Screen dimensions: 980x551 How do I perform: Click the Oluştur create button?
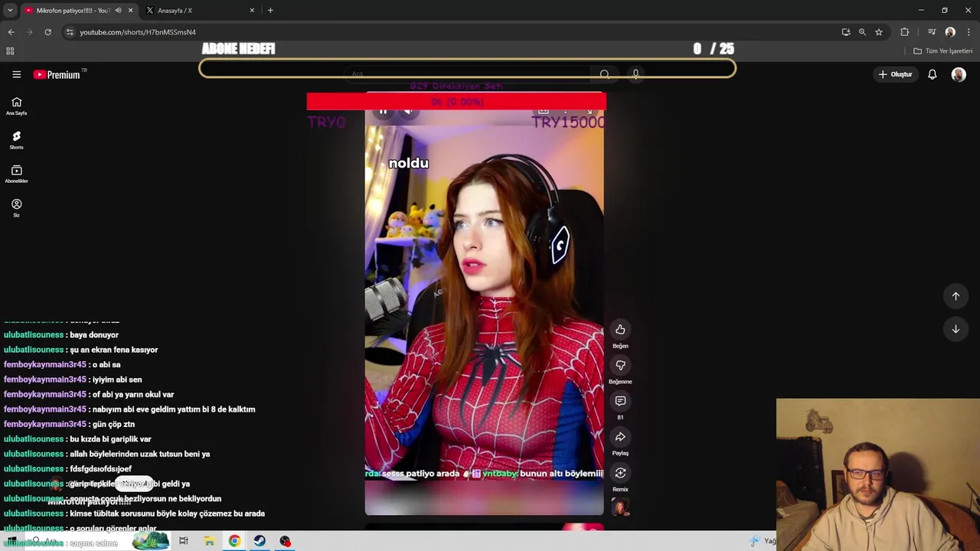895,74
